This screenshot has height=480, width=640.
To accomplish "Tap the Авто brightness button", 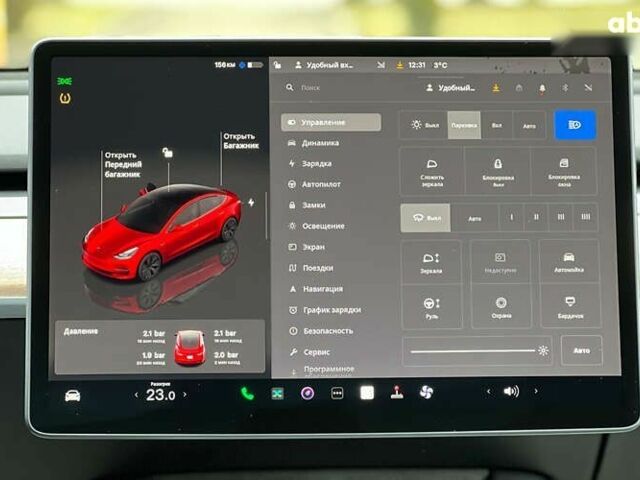I will click(581, 350).
